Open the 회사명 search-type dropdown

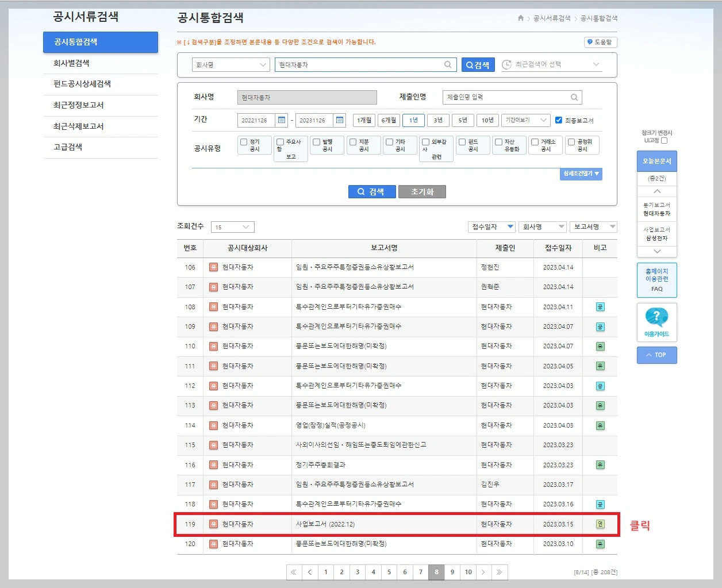pyautogui.click(x=231, y=65)
